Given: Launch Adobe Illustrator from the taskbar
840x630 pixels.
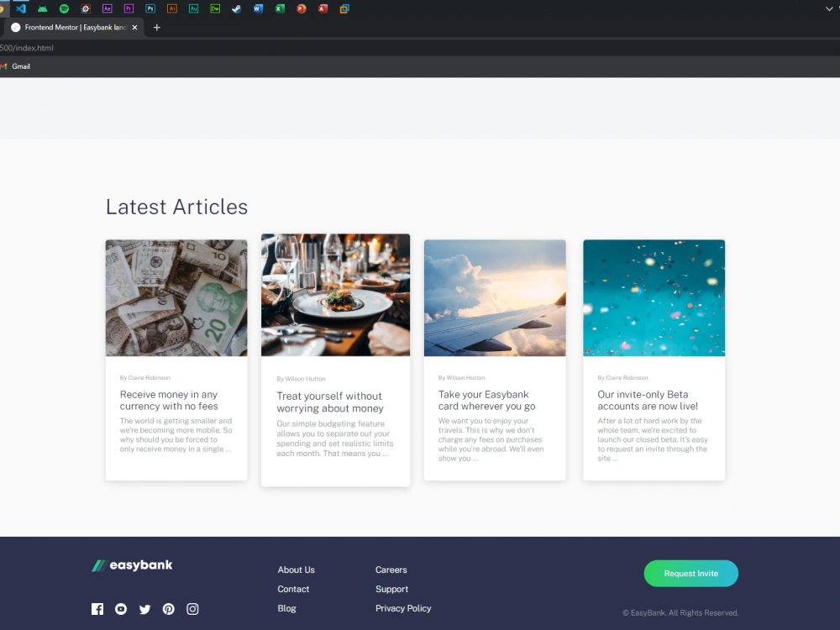Looking at the screenshot, I should tap(171, 8).
